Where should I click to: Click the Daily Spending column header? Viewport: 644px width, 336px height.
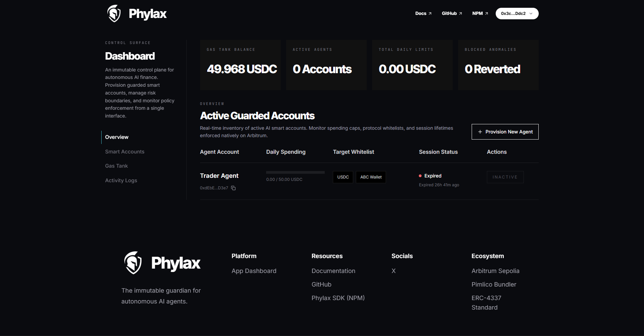[286, 152]
